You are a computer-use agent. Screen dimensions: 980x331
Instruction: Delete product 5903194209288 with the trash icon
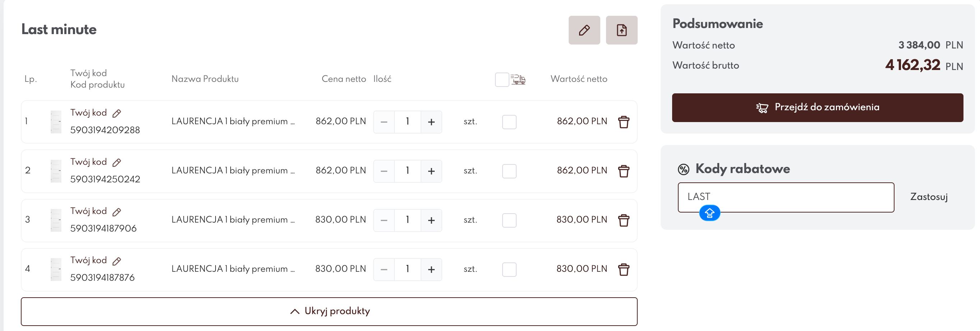point(624,122)
